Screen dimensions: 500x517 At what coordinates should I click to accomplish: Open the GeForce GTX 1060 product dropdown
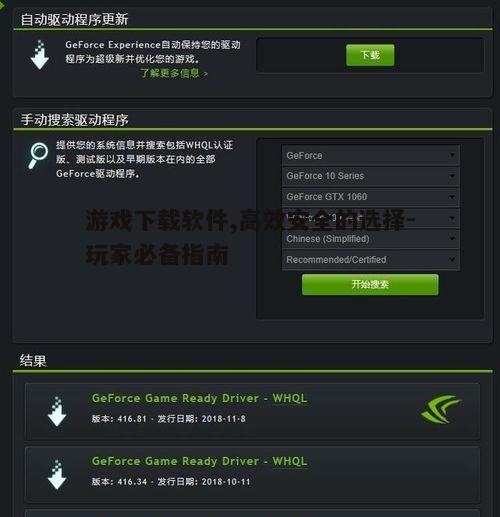(x=370, y=197)
